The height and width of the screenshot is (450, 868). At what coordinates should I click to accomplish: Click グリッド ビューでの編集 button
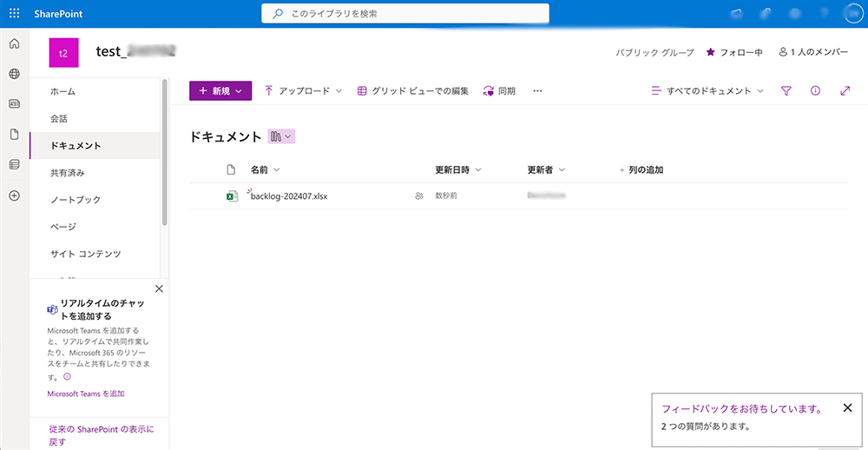coord(413,91)
